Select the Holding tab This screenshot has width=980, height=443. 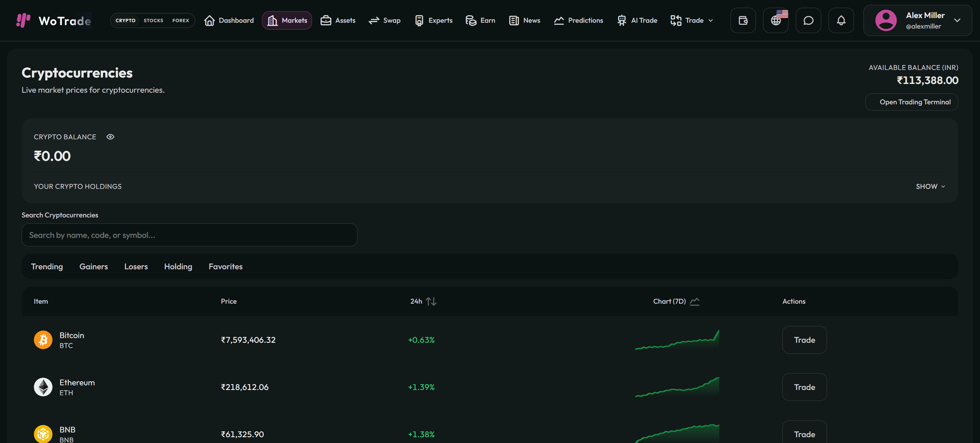[178, 267]
